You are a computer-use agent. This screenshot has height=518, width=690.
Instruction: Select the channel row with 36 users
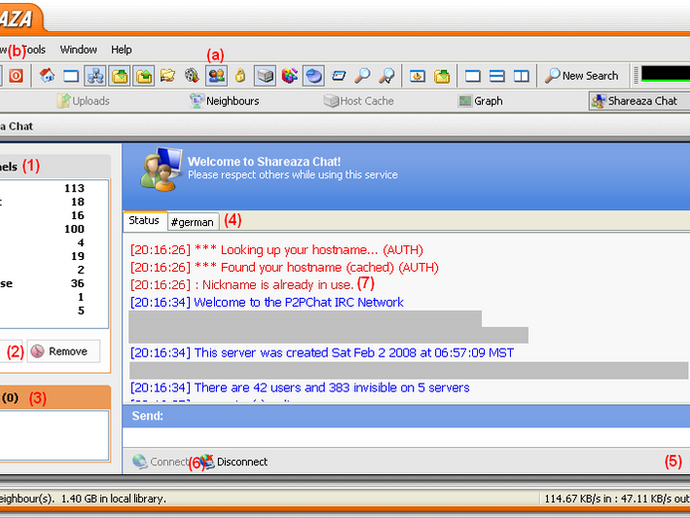pyautogui.click(x=54, y=283)
